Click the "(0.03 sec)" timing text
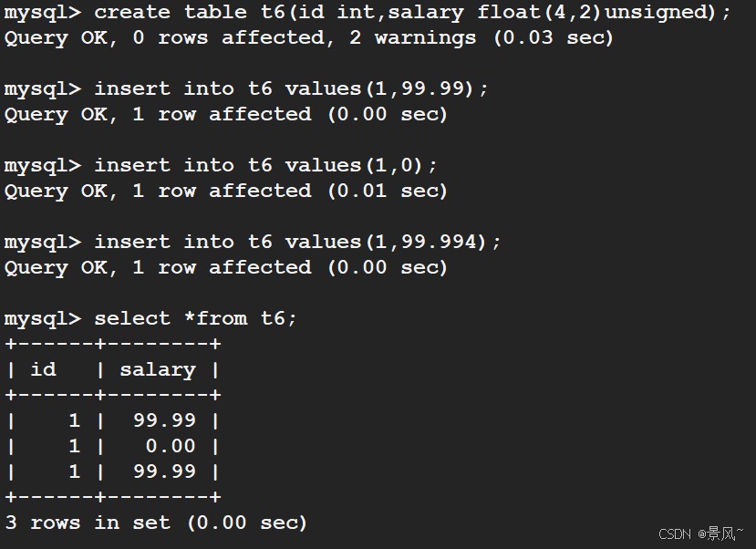This screenshot has width=756, height=549. pos(554,37)
